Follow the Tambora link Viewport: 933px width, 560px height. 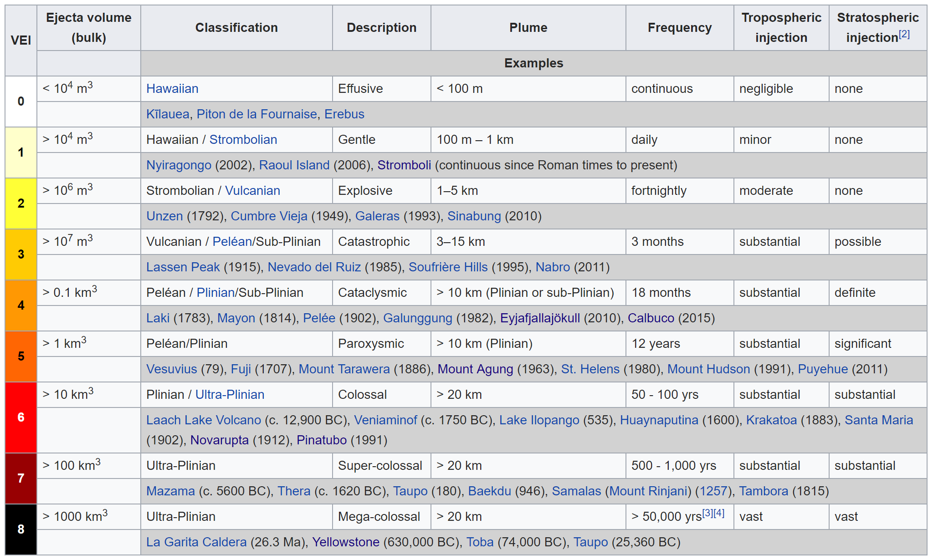click(x=764, y=491)
